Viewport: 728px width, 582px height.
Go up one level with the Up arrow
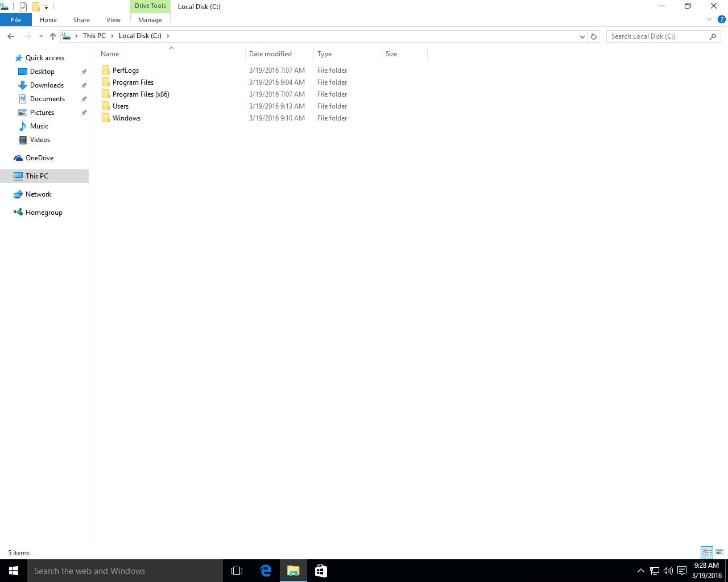click(53, 36)
